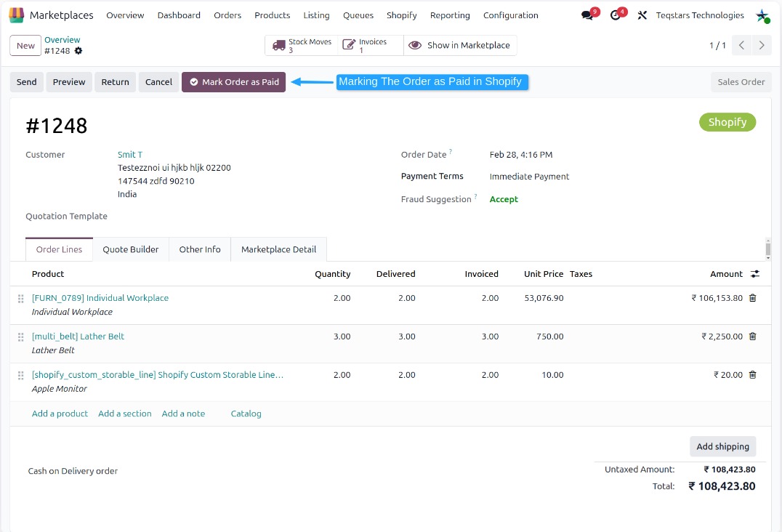The image size is (782, 532).
Task: Open the gear actions menu beside #1248
Action: tap(78, 51)
